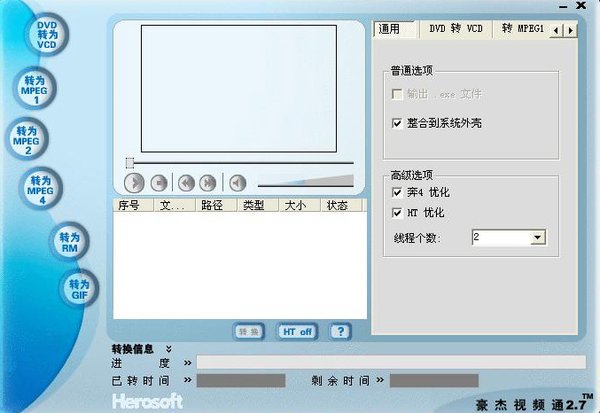Open the question mark help button
Viewport: 600px width, 413px height.
click(x=340, y=331)
